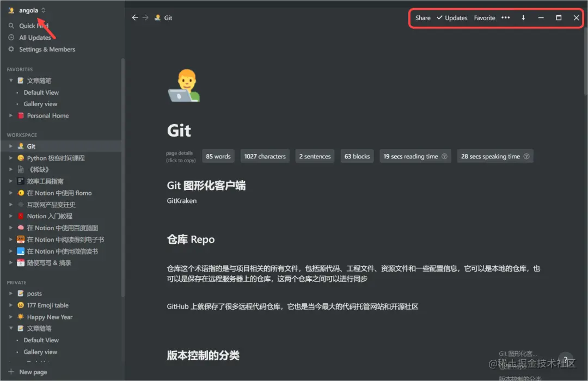Click the ••• page options icon
This screenshot has width=588, height=381.
point(505,17)
